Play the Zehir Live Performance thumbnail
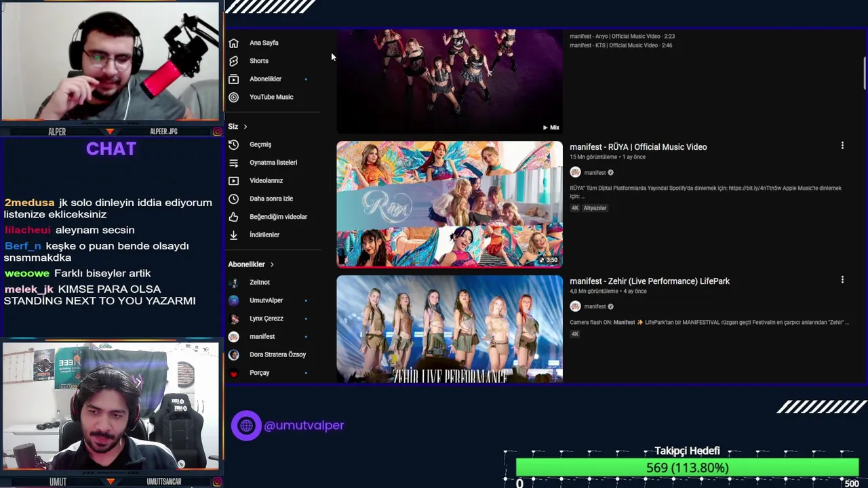868x488 pixels. [x=450, y=329]
